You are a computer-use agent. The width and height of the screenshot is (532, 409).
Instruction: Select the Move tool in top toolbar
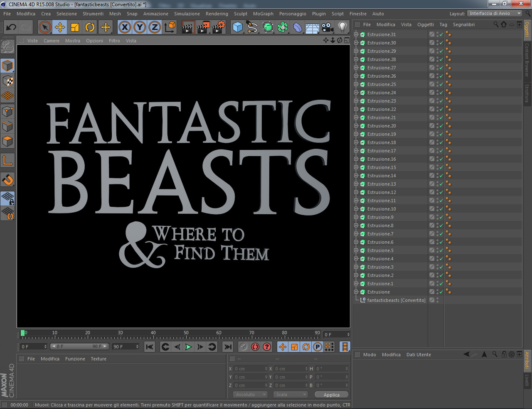(x=60, y=27)
